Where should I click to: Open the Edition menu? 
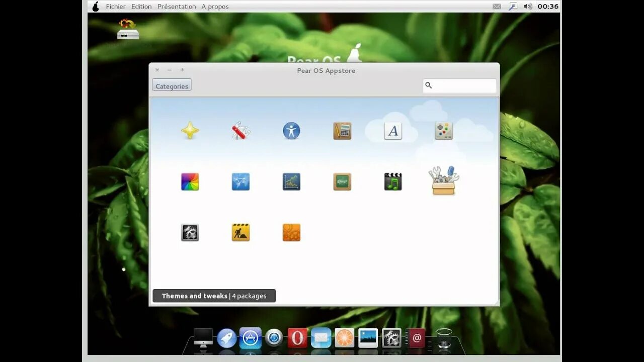coord(141,7)
